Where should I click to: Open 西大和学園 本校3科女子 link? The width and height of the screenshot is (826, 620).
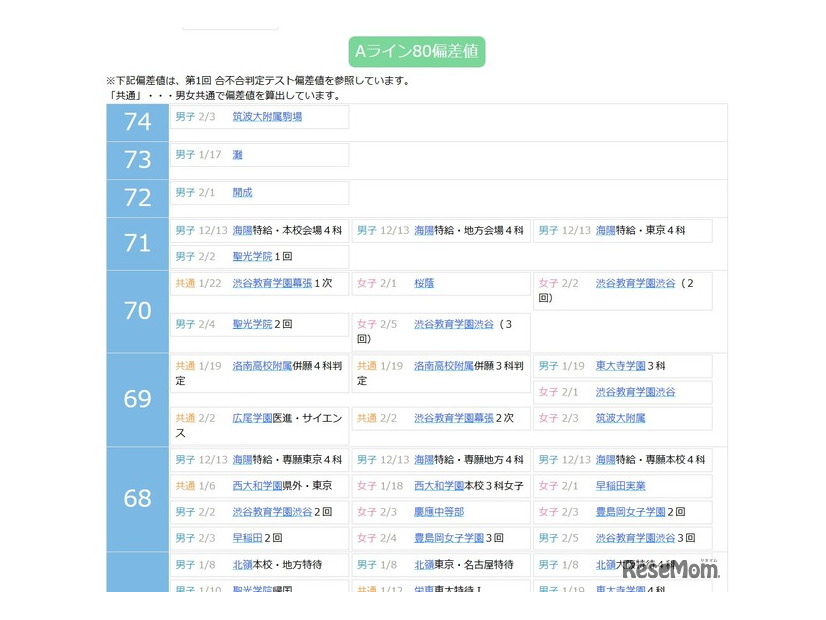tap(439, 486)
